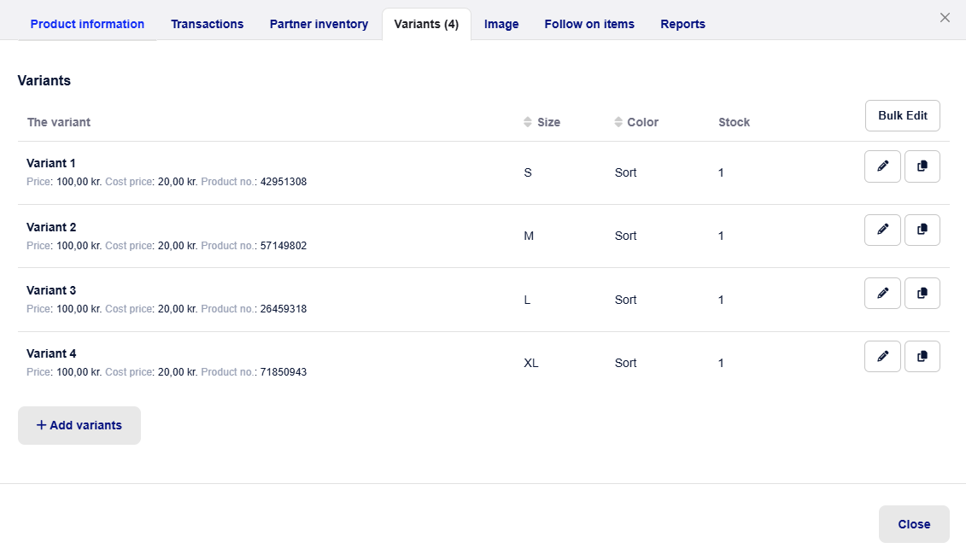Image resolution: width=966 pixels, height=560 pixels.
Task: Edit Variant 3 with the pencil icon
Action: [x=882, y=294]
